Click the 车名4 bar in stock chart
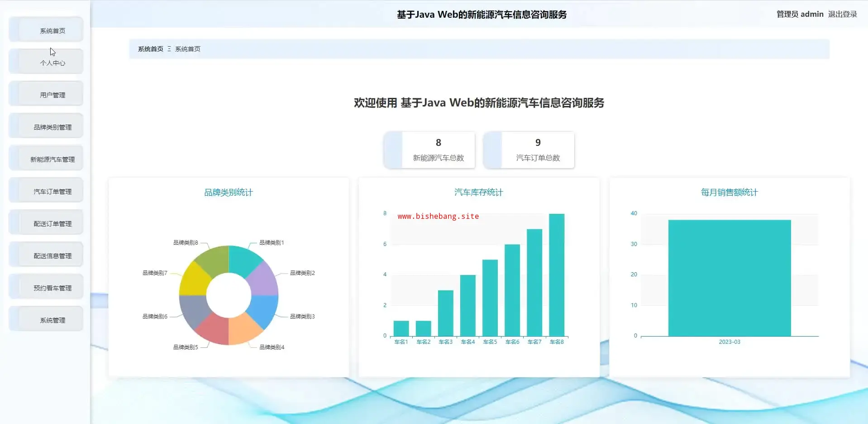The image size is (868, 424). tap(467, 305)
